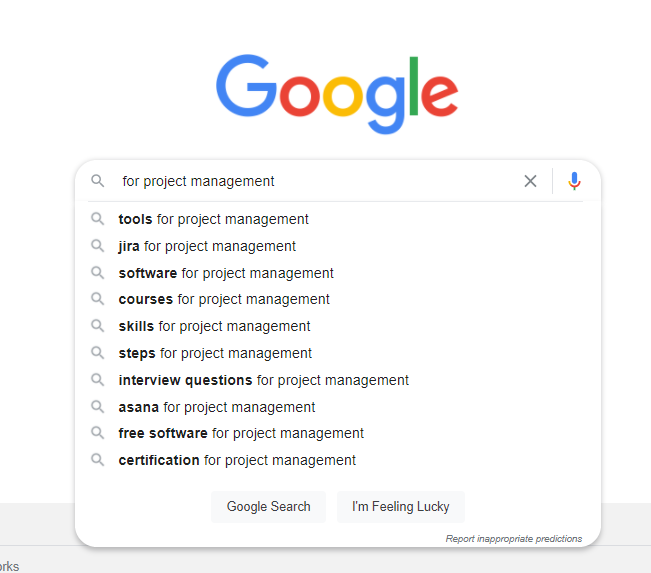Open Report inappropriate predictions link

click(513, 539)
